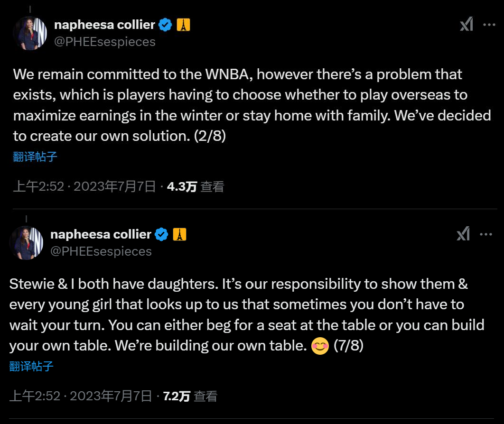Click the "4.3万 查看" view count

pyautogui.click(x=196, y=186)
